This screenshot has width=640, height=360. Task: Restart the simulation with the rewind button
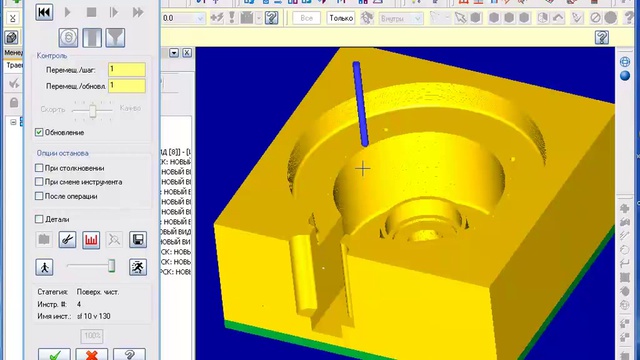(x=44, y=12)
